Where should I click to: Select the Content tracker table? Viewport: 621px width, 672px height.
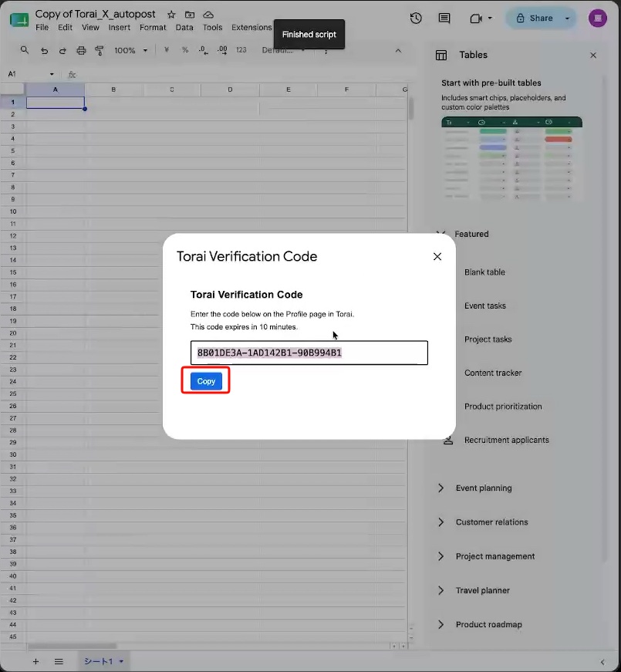click(493, 373)
